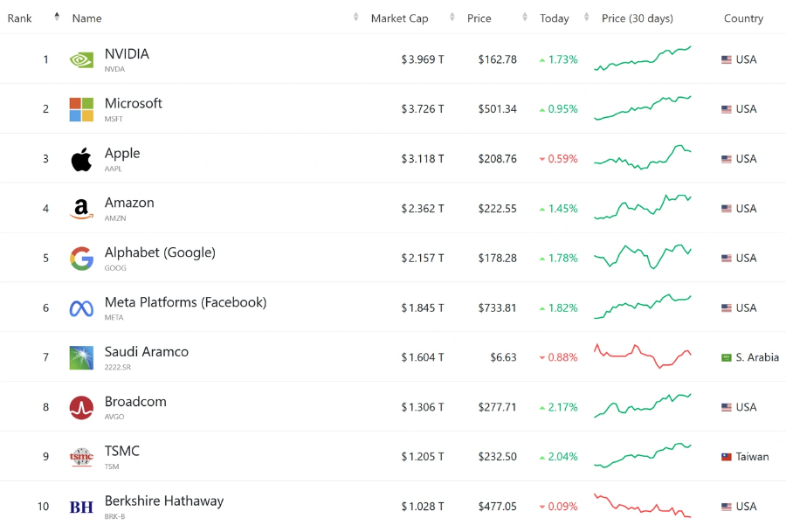
Task: Click the Apple logo icon
Action: (x=81, y=159)
